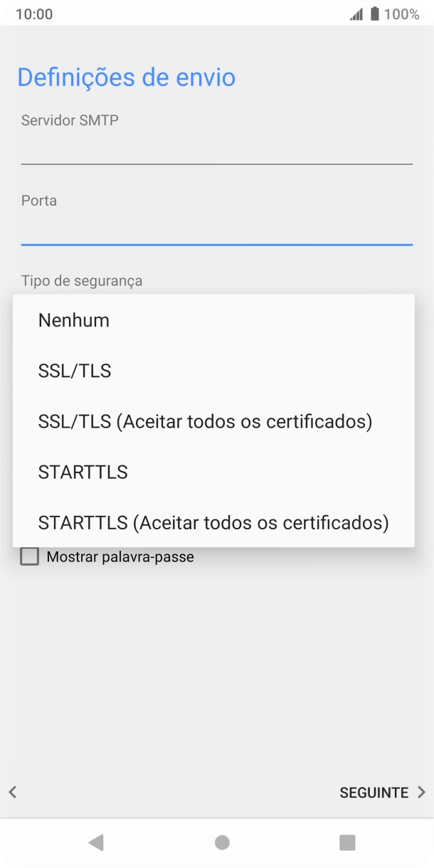Tap the Definições de envio heading
434x868 pixels.
click(126, 77)
